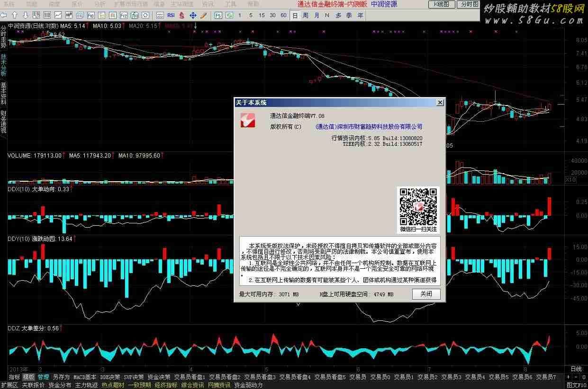Switch to yearly 年 period
Image resolution: width=588 pixels, height=389 pixels.
(x=361, y=15)
